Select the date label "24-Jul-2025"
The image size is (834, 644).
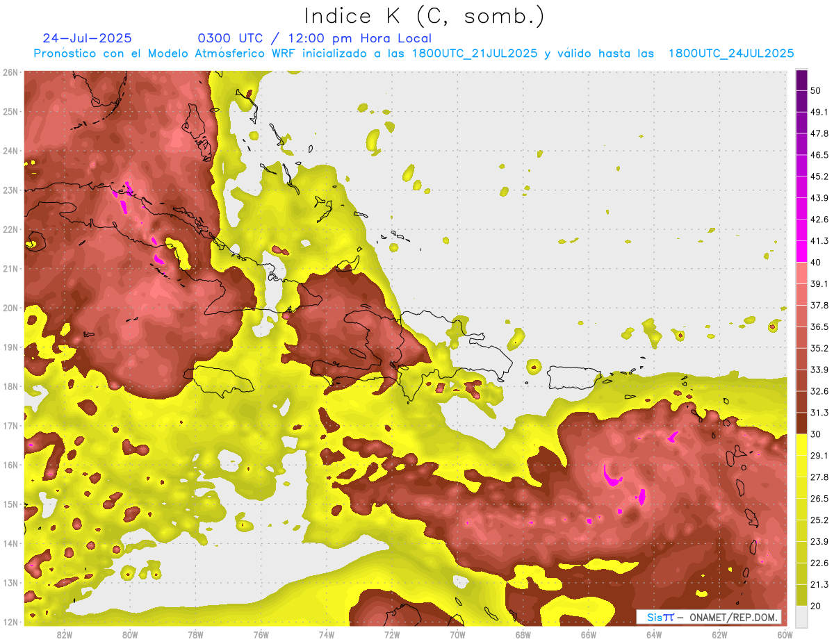pos(88,38)
